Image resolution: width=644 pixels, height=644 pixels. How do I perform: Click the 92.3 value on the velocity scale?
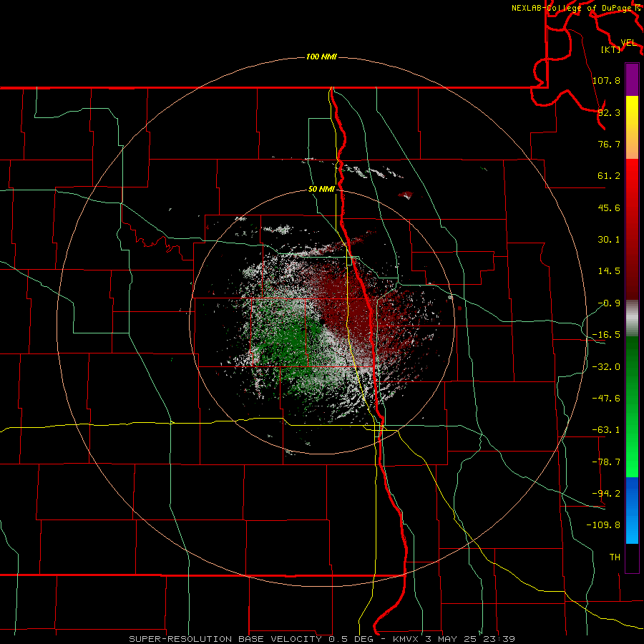[609, 112]
